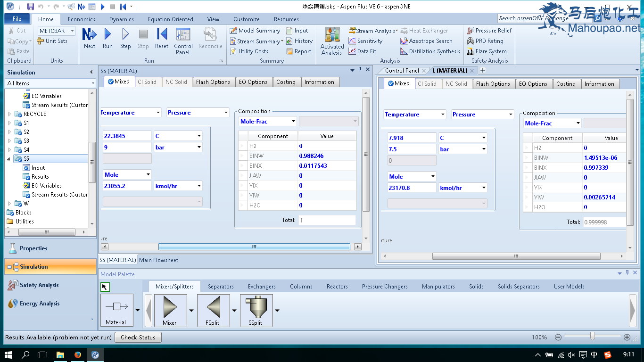Screen dimensions: 644x362
Task: Click the zoom slider handle
Action: [x=593, y=337]
